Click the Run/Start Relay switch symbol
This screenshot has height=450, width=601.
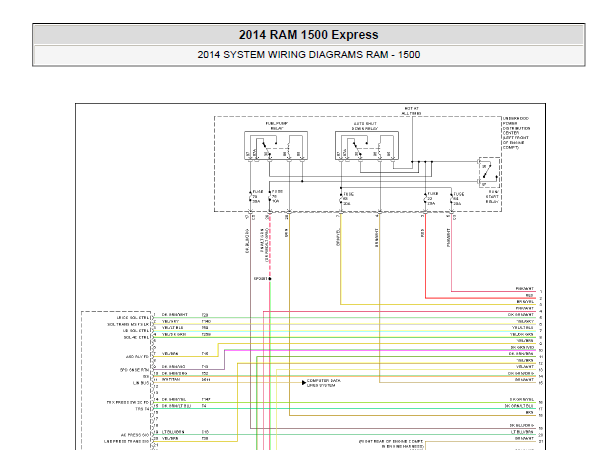(489, 172)
